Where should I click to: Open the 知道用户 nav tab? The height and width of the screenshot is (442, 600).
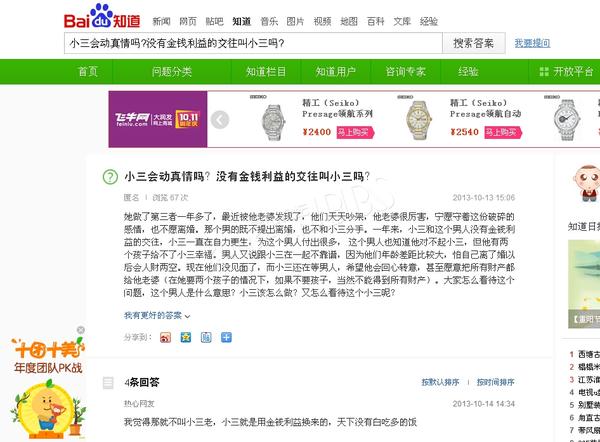click(x=336, y=72)
